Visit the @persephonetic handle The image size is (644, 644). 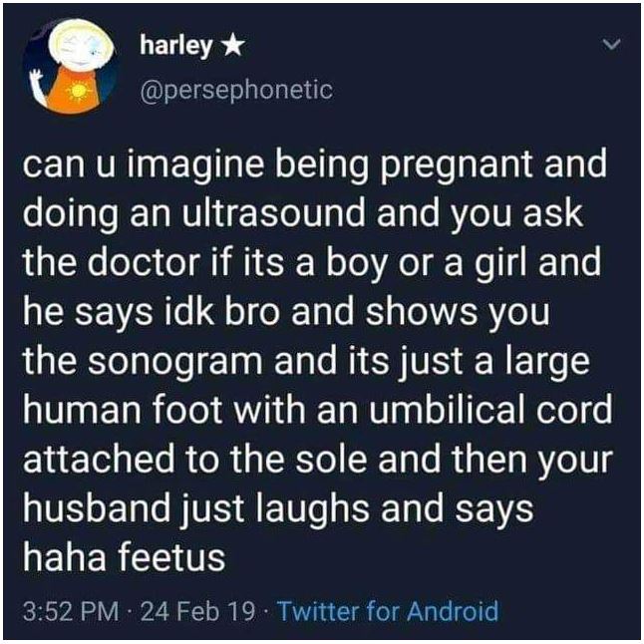point(236,91)
